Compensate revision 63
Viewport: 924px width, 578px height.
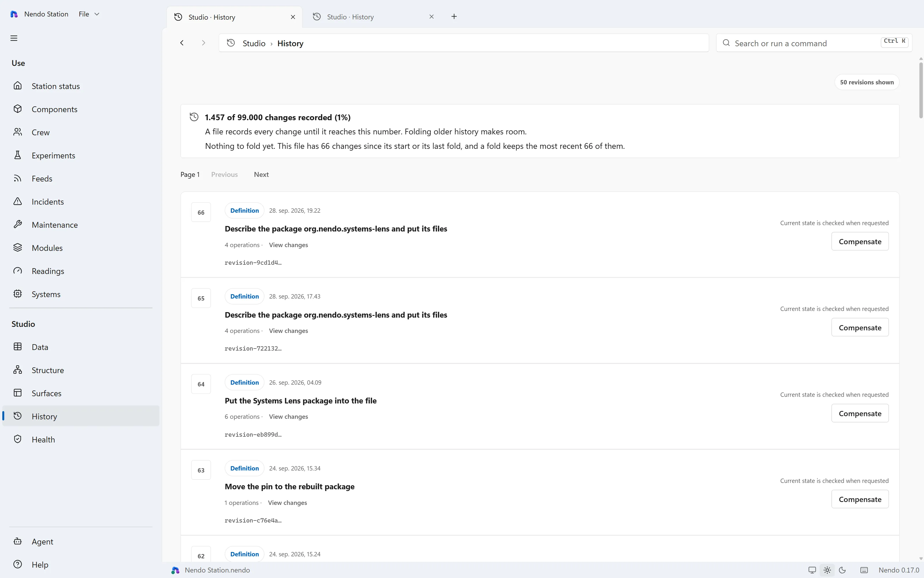860,499
